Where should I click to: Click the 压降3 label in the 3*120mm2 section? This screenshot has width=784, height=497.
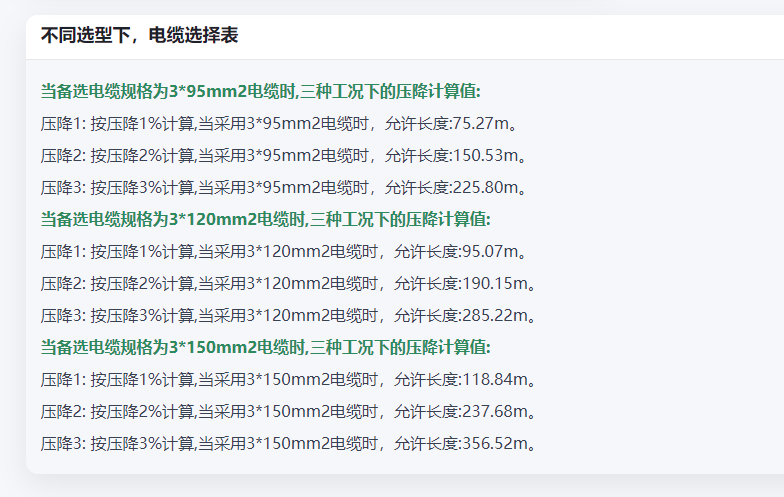pos(62,316)
